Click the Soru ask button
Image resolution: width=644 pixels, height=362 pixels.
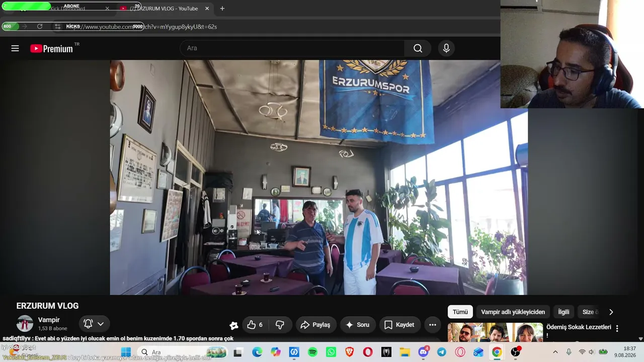[357, 325]
